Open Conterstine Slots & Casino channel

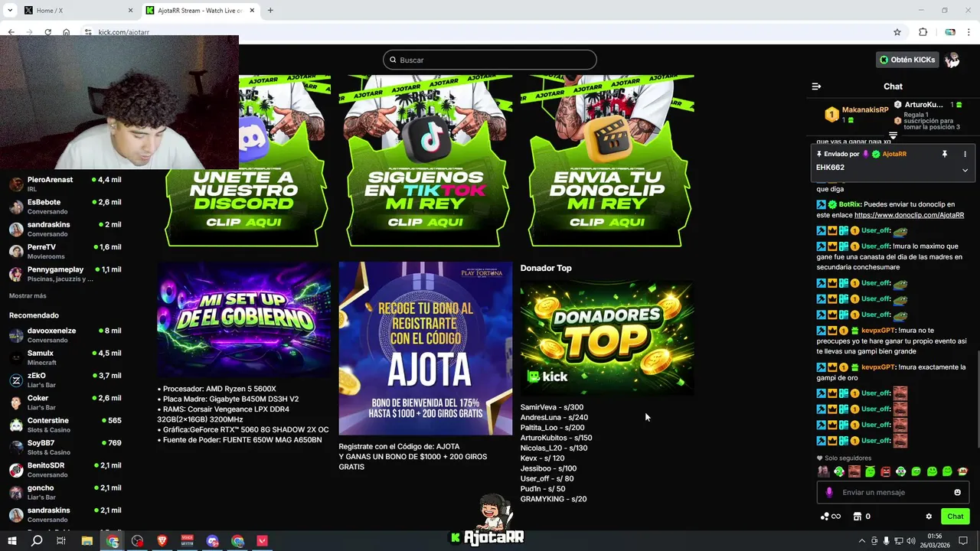pos(66,425)
